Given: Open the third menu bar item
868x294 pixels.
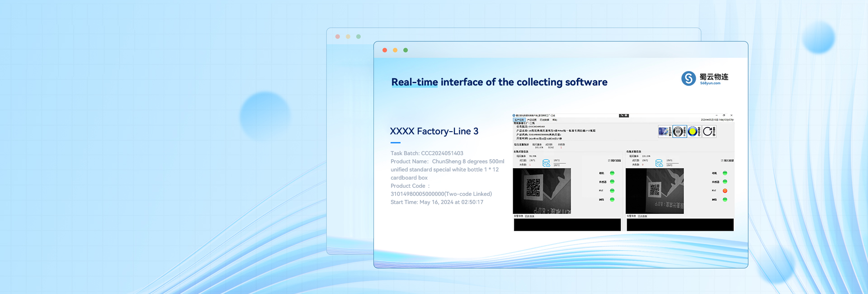Looking at the screenshot, I should point(544,120).
